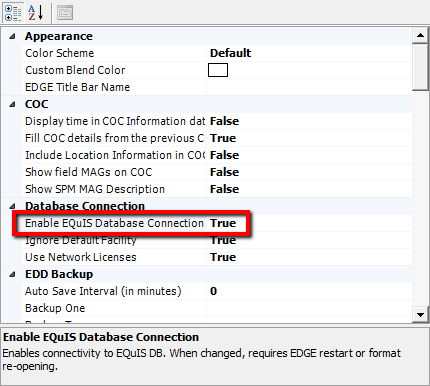Screen dimensions: 430x386
Task: Collapse the EDD Backup category
Action: (13, 274)
